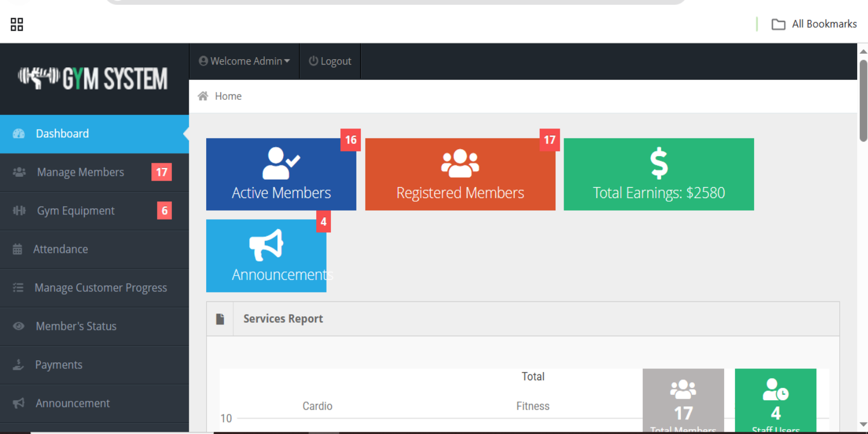Open the Welcome Admin dropdown
The image size is (868, 434).
coord(244,61)
